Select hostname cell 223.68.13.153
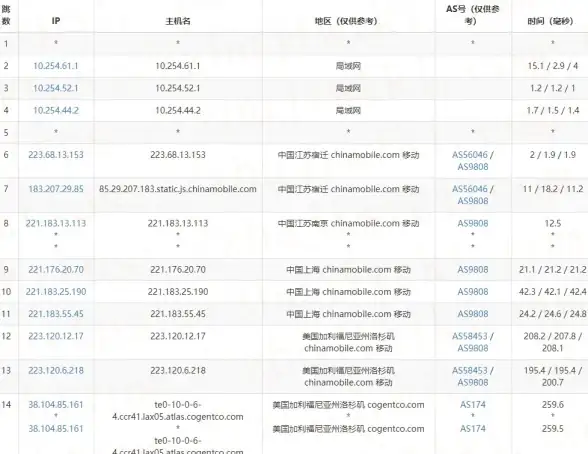This screenshot has height=454, width=588. (x=178, y=155)
